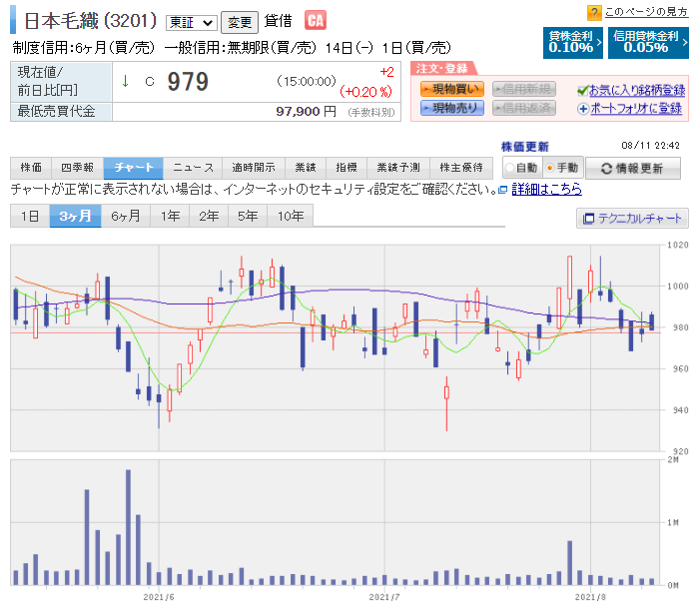Click the 現物買い button
Viewport: 700px width, 608px height.
(452, 89)
